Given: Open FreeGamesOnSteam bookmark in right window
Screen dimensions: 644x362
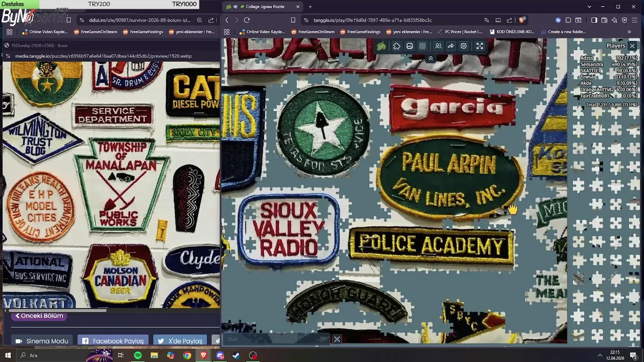Looking at the screenshot, I should [312, 32].
